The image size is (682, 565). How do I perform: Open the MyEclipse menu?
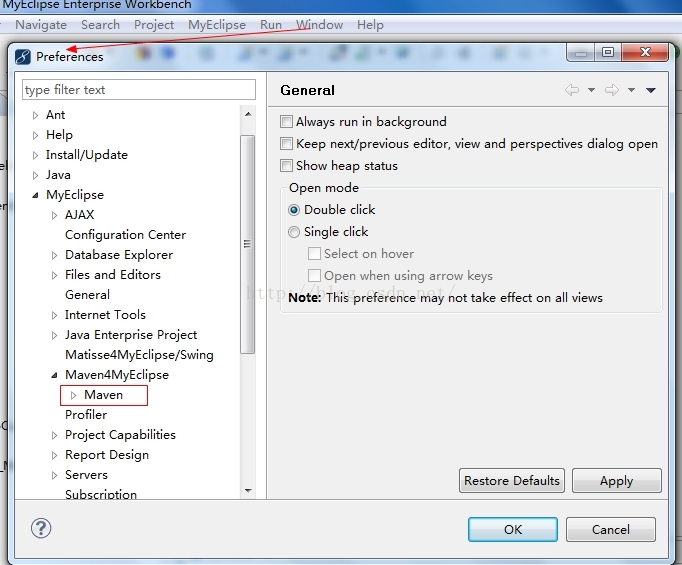pyautogui.click(x=217, y=25)
